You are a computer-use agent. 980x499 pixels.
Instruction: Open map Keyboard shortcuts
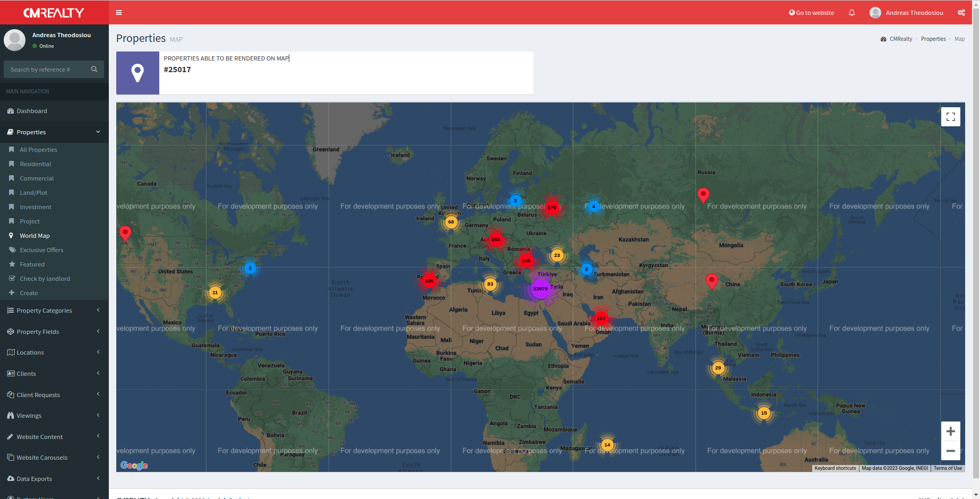click(x=835, y=468)
